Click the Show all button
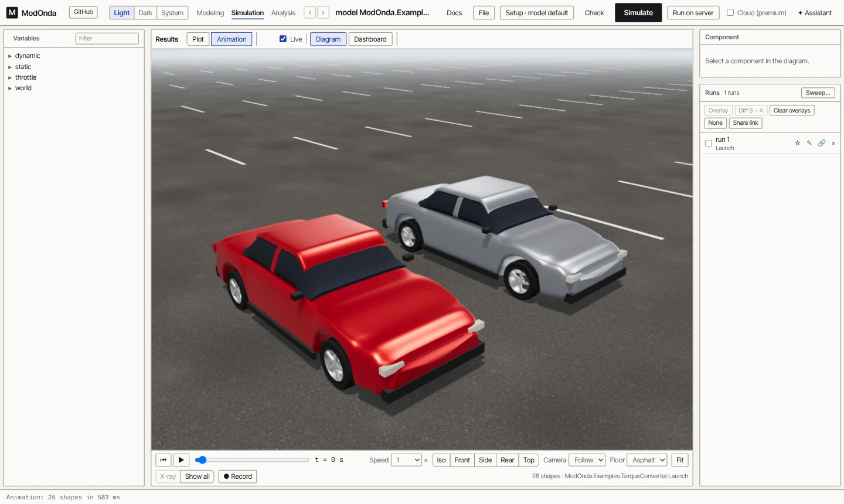 (x=198, y=476)
